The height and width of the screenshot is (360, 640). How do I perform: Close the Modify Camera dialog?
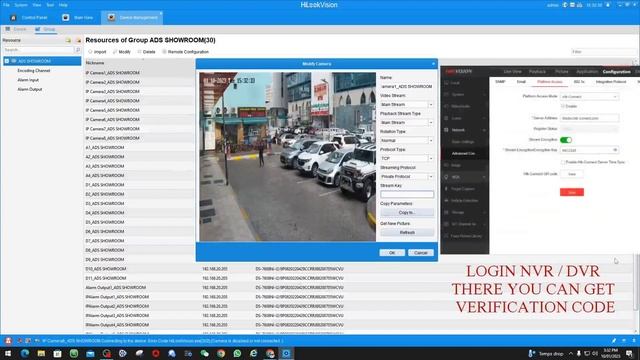433,64
